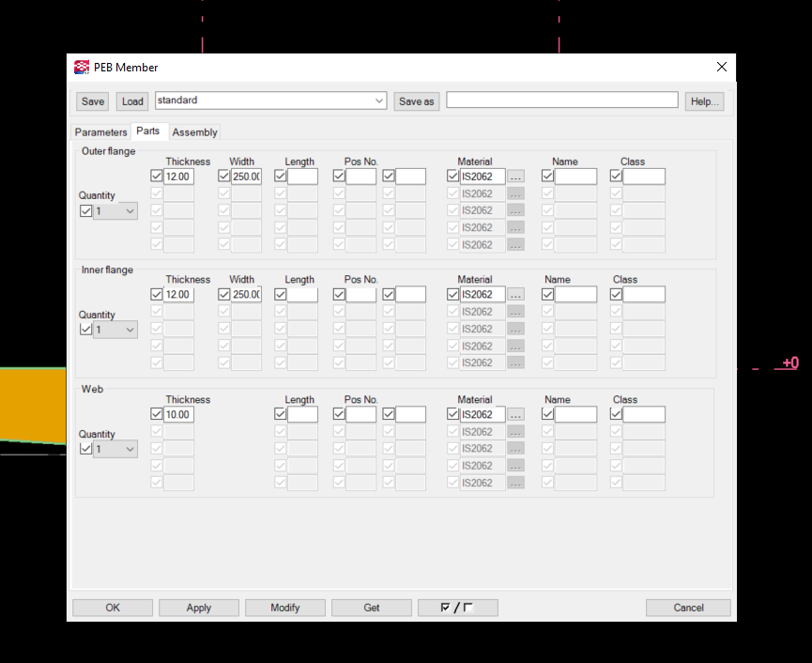This screenshot has height=663, width=812.
Task: Confirm with the OK button
Action: (x=113, y=608)
